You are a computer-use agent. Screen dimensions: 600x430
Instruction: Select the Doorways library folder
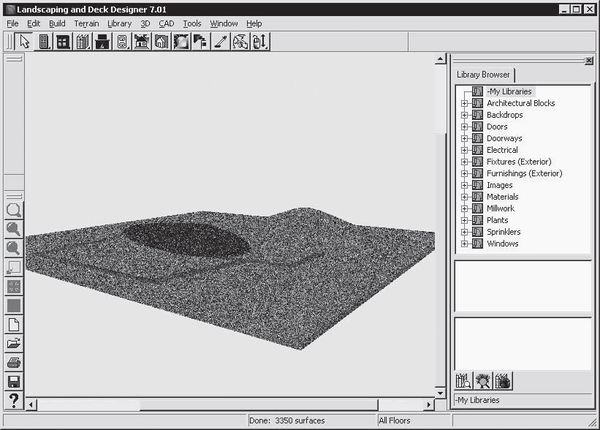(x=503, y=138)
